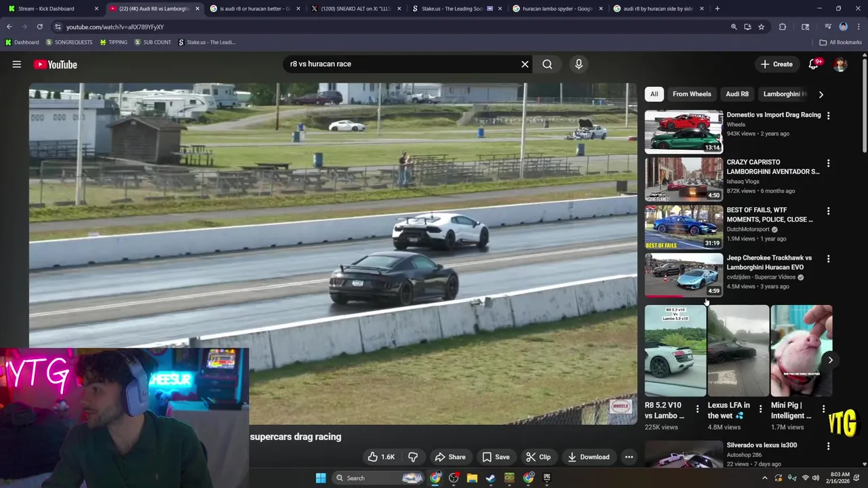The image size is (868, 488).
Task: Submit search with magnifier button
Action: (547, 64)
